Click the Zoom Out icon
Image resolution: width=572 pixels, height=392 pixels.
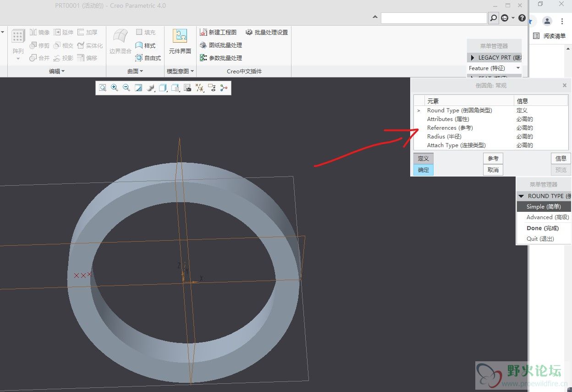point(126,88)
